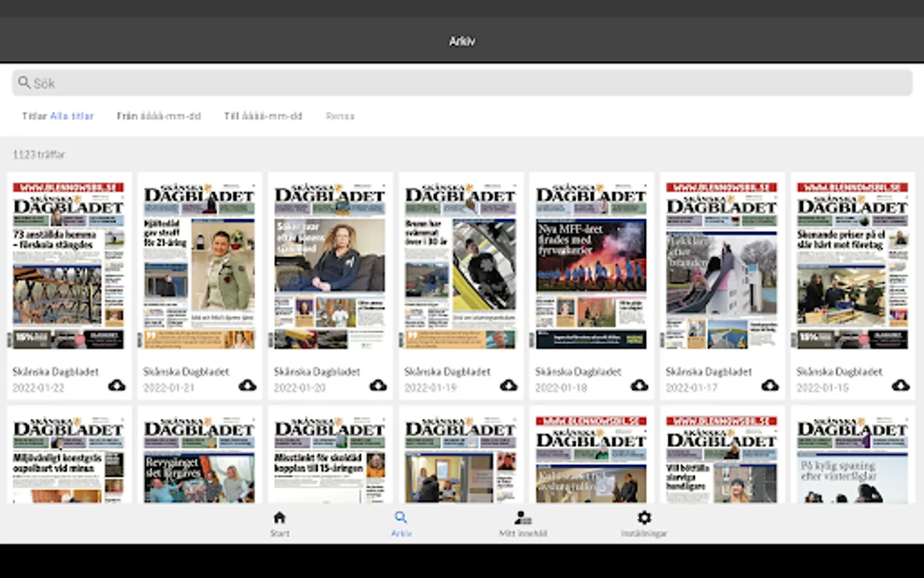Screen dimensions: 924x578
Task: Focus the Sök search field
Action: tap(462, 83)
